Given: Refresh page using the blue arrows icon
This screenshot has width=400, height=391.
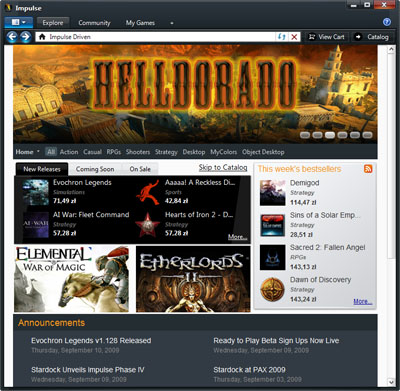Looking at the screenshot, I should (x=282, y=37).
